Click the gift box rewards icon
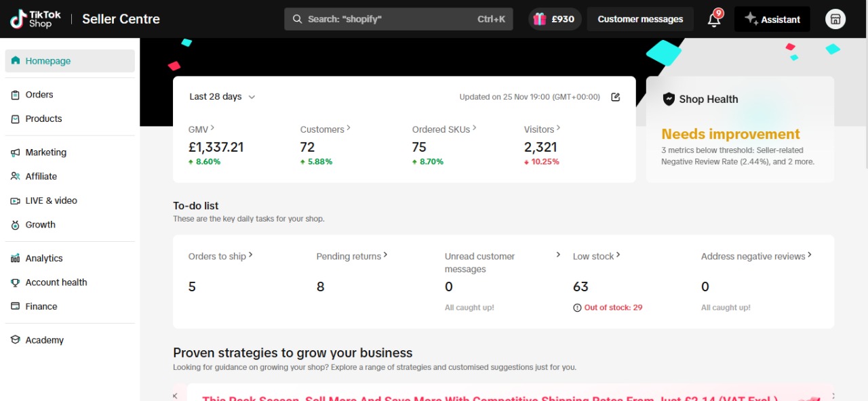The height and width of the screenshot is (401, 868). click(x=540, y=19)
